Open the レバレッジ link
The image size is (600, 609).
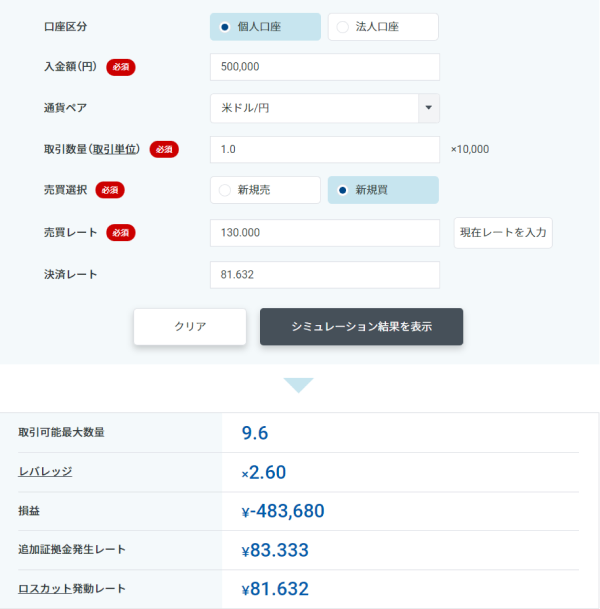pos(45,472)
